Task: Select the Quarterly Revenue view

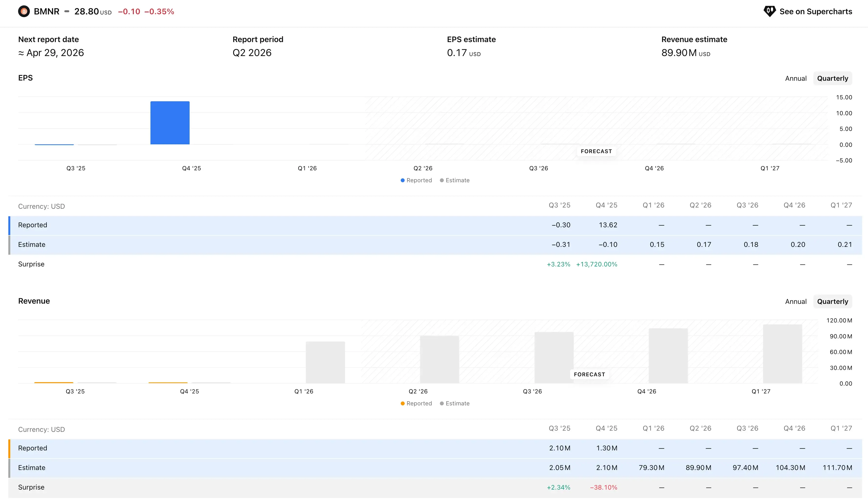Action: (x=832, y=301)
